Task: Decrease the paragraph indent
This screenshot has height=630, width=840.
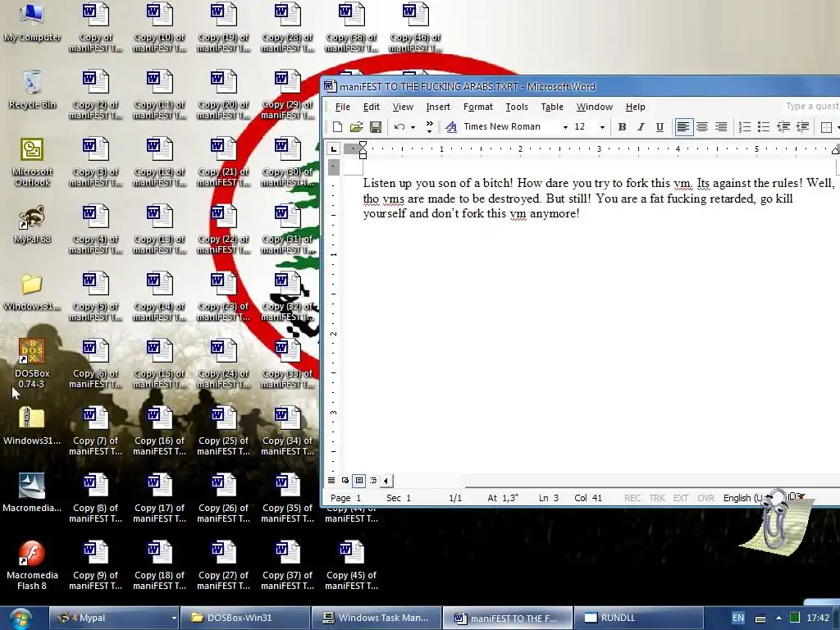Action: (783, 127)
